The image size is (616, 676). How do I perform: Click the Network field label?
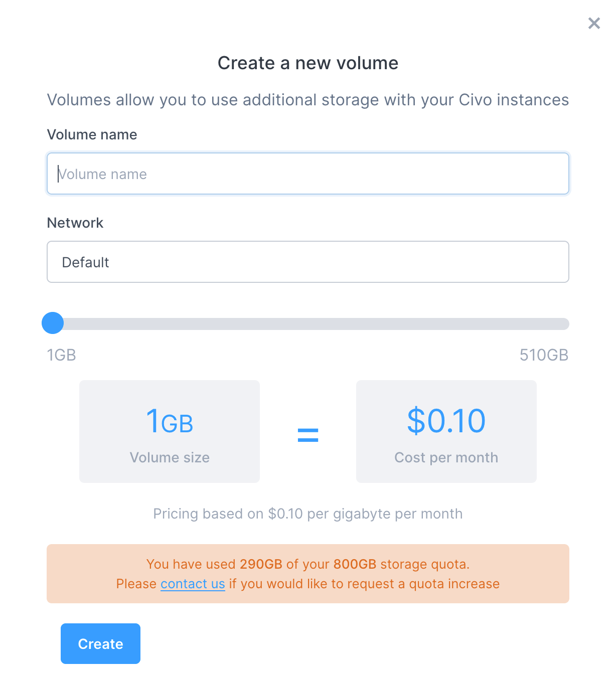click(x=75, y=223)
